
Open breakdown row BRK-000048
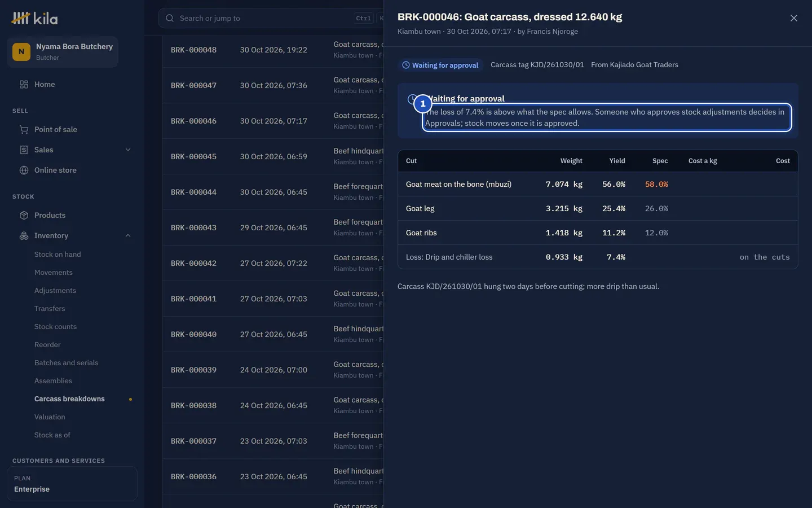click(273, 50)
